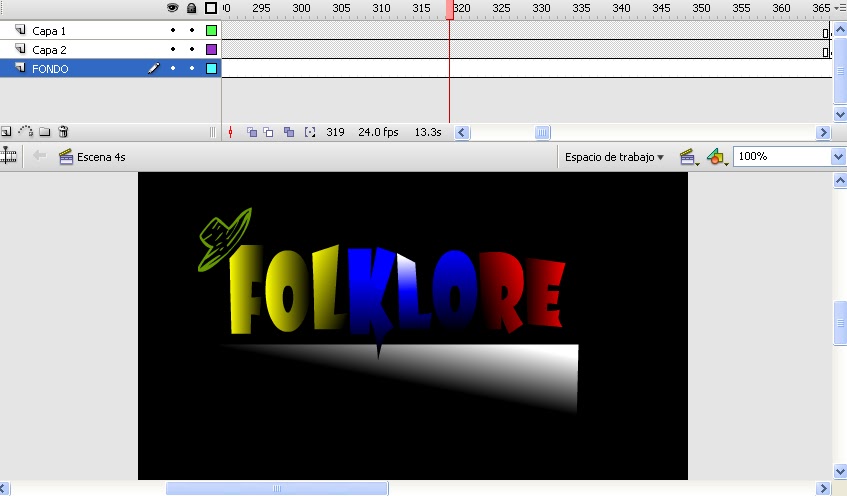
Task: Delete layer using trash can icon
Action: coord(63,131)
